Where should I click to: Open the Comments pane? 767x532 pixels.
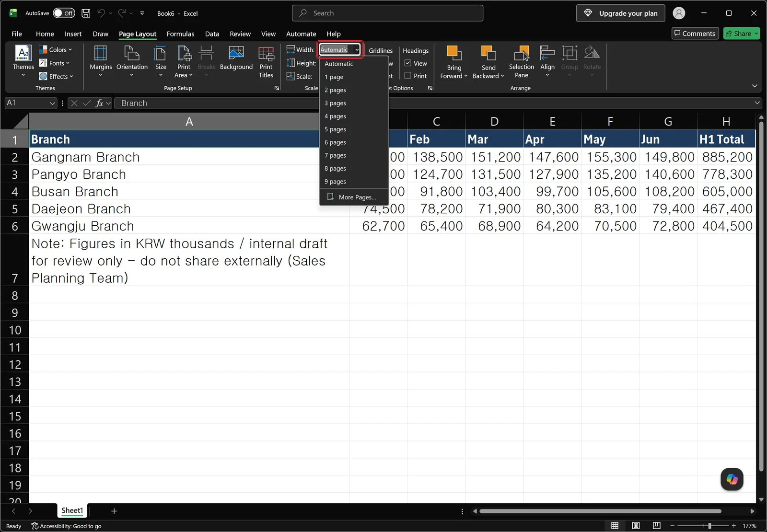coord(695,34)
